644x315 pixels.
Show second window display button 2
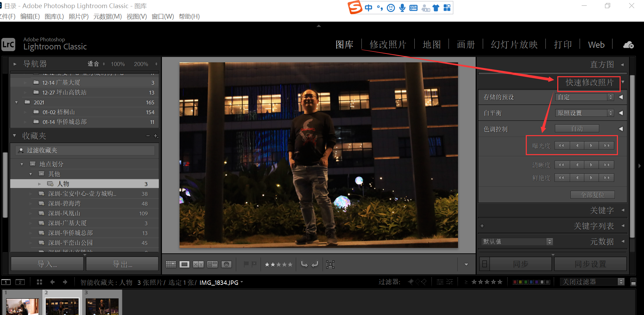pyautogui.click(x=20, y=282)
